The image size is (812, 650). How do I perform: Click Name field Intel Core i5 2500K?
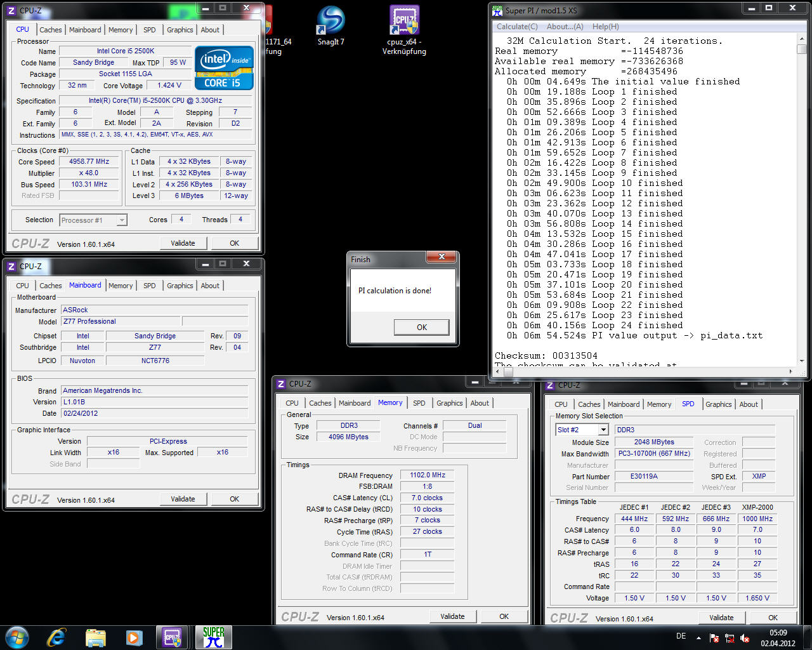126,51
